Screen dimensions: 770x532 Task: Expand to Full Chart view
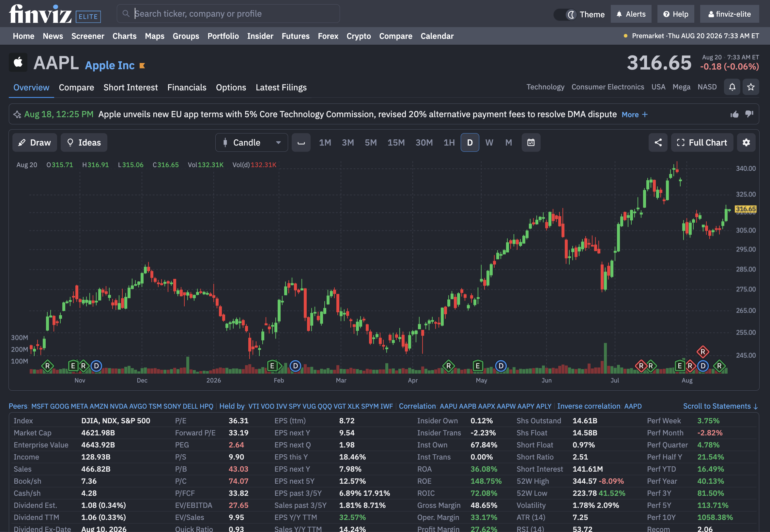point(702,143)
